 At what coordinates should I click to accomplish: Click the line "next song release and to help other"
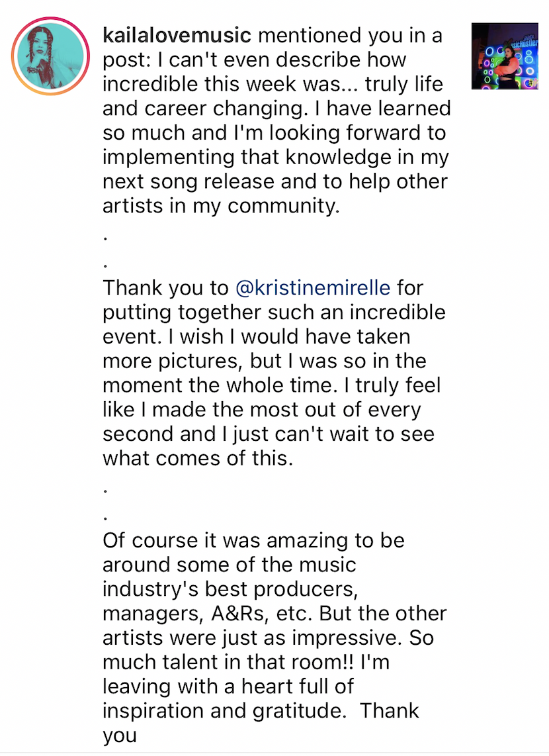274,181
